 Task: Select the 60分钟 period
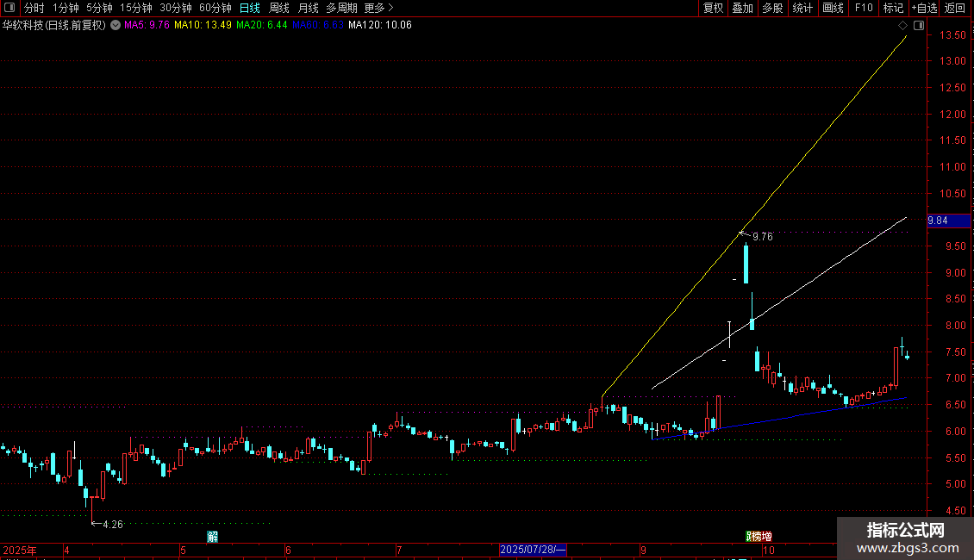[215, 8]
